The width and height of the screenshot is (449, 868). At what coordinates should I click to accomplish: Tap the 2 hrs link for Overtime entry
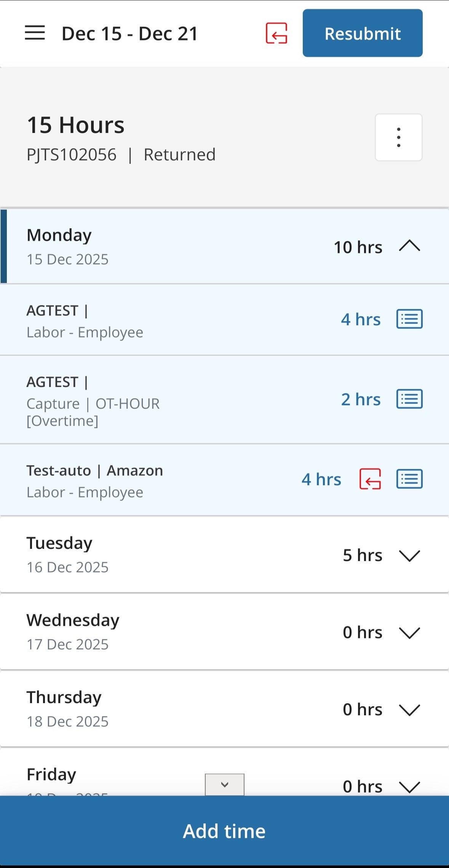coord(361,400)
